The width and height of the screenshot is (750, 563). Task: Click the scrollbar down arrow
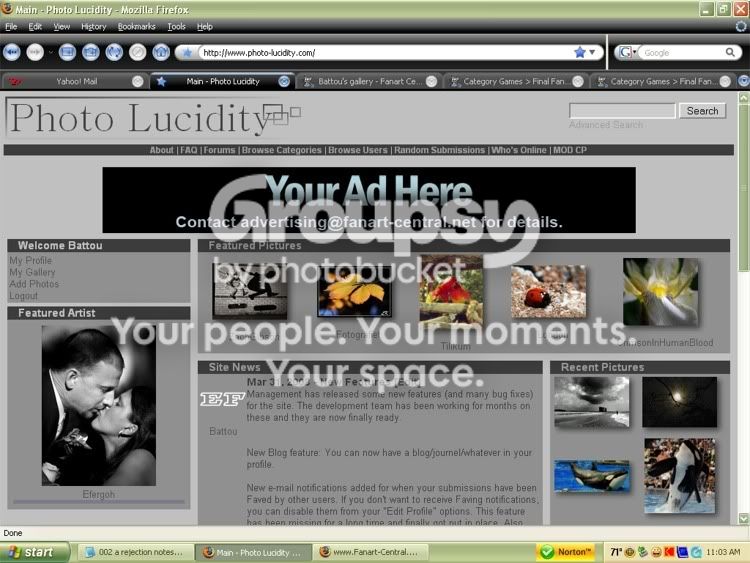[x=743, y=519]
